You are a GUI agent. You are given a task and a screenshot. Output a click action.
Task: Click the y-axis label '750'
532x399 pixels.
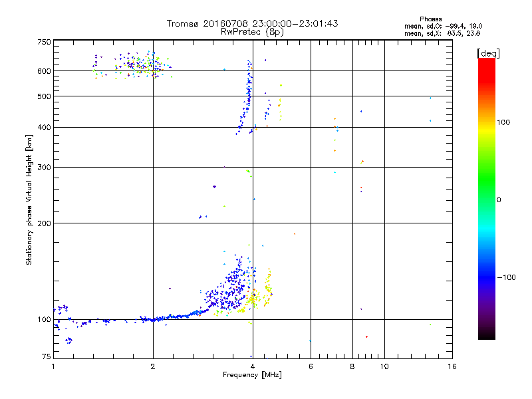[x=44, y=42]
